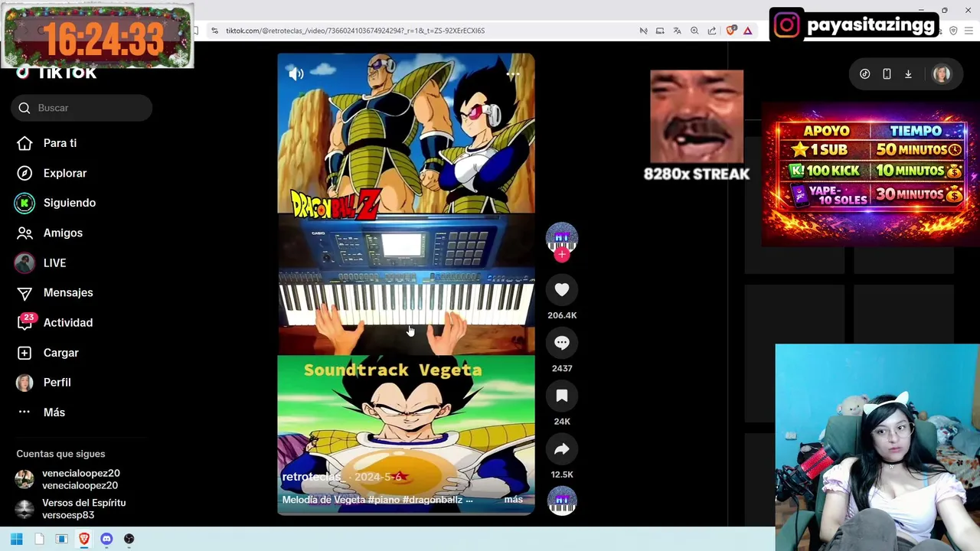
Task: Open the blank file icon in the taskbar
Action: (x=39, y=539)
